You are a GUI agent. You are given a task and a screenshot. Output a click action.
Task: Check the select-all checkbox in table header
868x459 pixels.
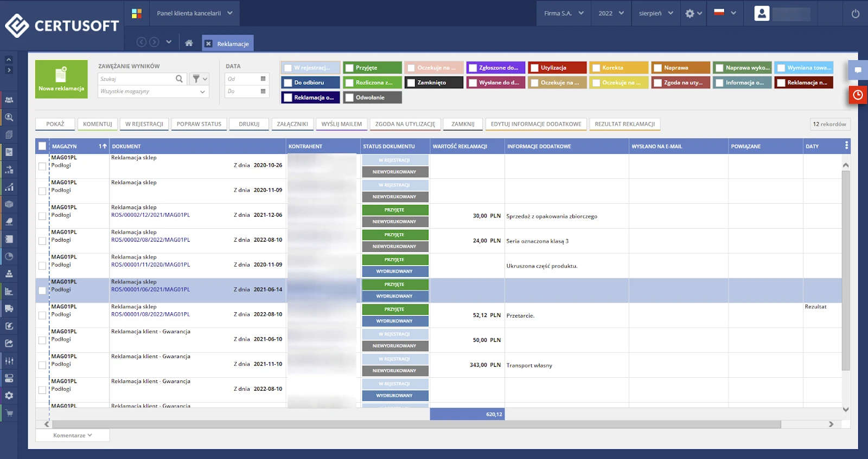(42, 146)
